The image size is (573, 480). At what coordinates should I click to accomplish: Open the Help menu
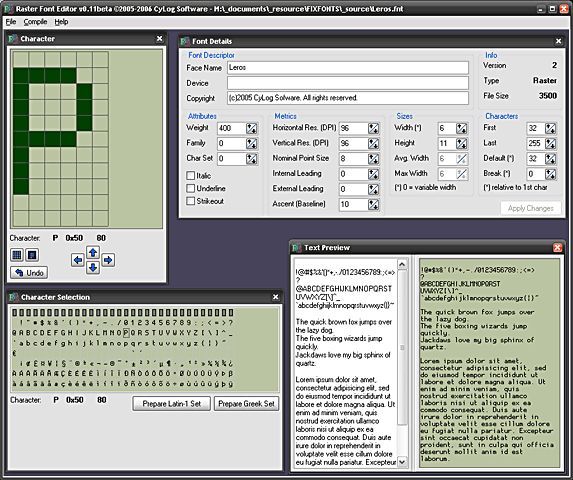click(x=61, y=22)
